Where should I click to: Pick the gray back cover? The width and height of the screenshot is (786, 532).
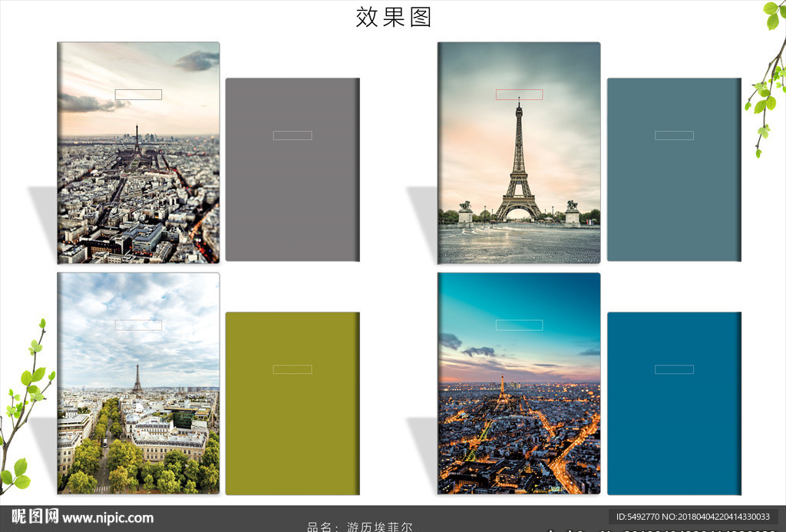click(292, 170)
